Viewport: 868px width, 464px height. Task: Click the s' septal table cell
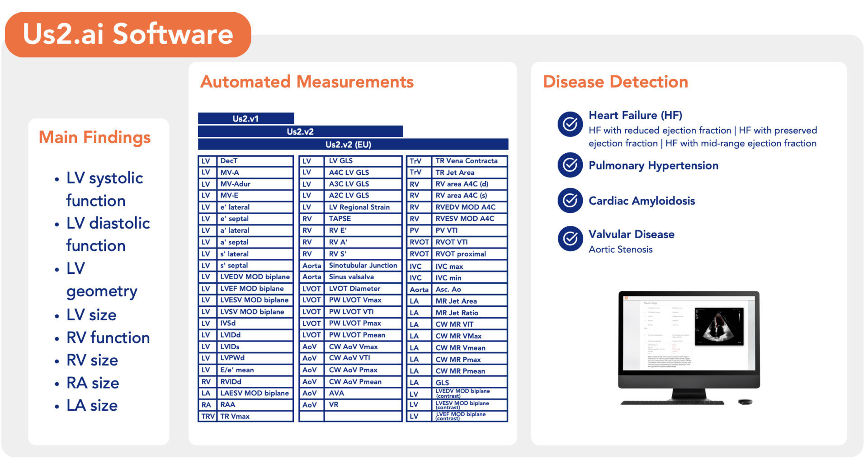[255, 265]
